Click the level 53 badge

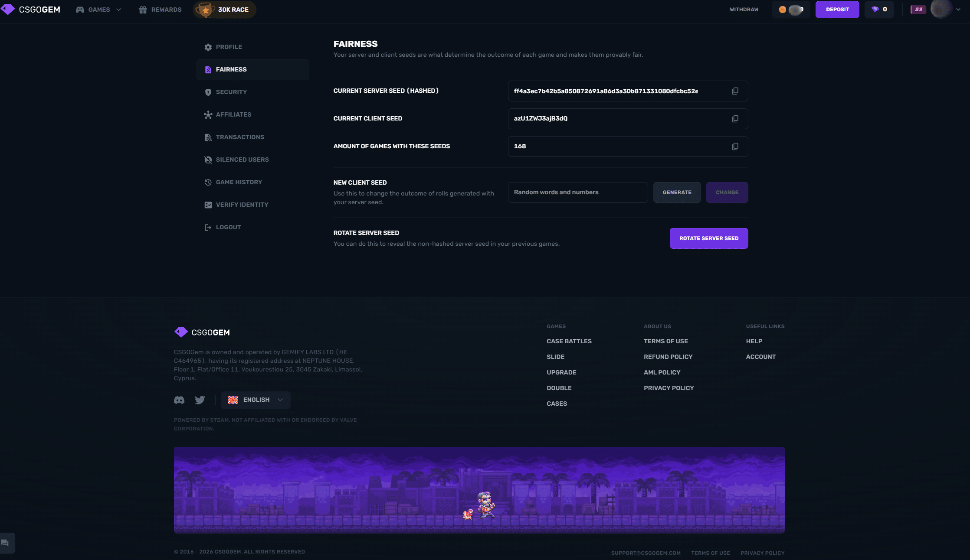click(918, 10)
